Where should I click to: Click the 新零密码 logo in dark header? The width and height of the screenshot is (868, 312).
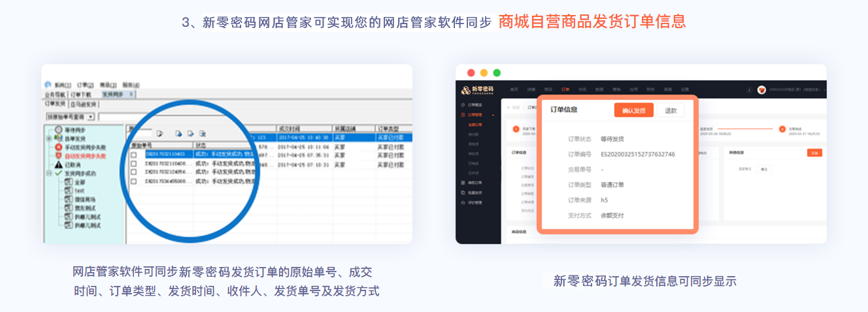coord(477,89)
